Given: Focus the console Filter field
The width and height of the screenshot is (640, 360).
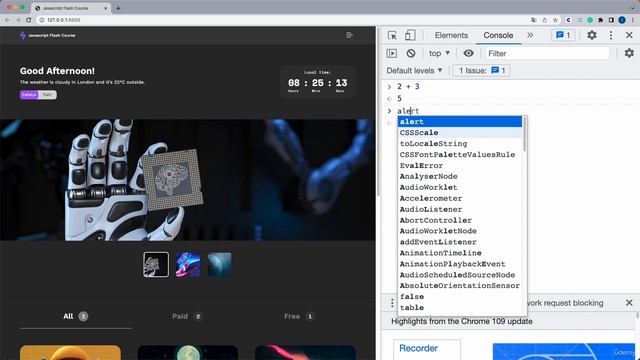Looking at the screenshot, I should point(547,53).
